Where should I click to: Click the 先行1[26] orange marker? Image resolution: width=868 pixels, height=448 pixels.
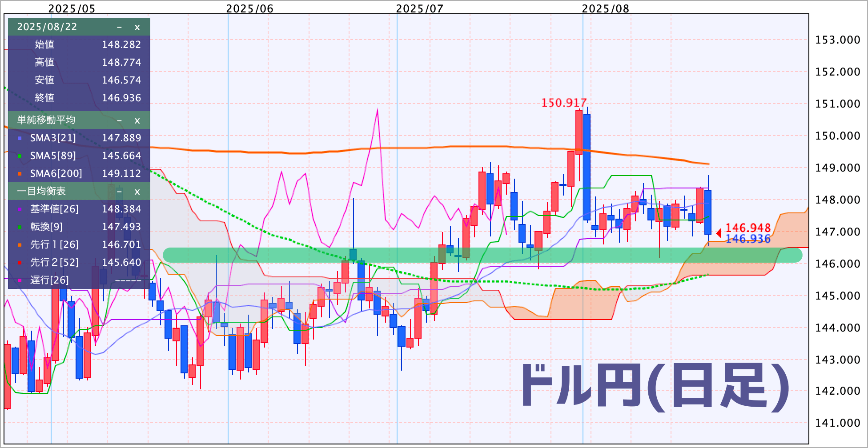(x=20, y=245)
